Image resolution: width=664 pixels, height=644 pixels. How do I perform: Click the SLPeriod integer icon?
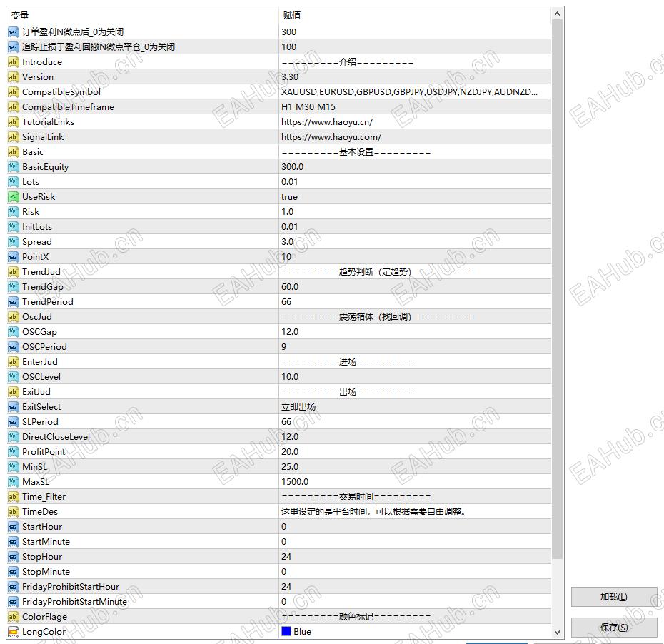pos(13,422)
